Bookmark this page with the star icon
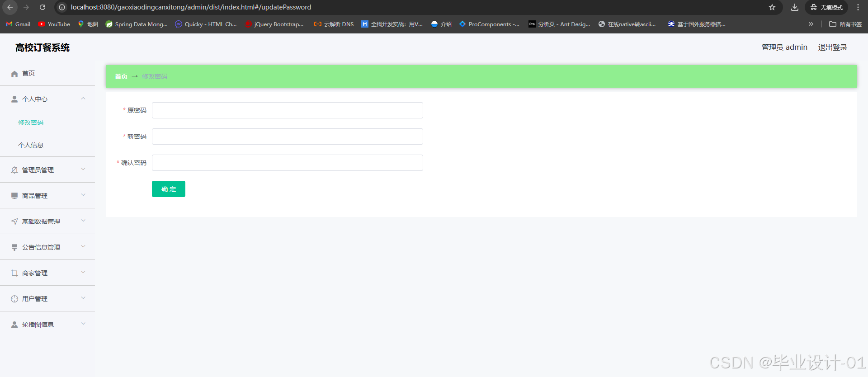The width and height of the screenshot is (868, 377). tap(772, 7)
